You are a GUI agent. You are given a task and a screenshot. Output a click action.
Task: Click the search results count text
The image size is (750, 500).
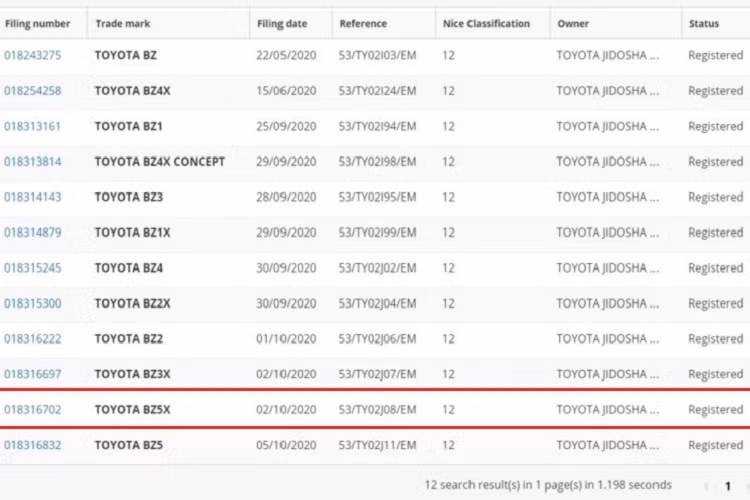[548, 485]
